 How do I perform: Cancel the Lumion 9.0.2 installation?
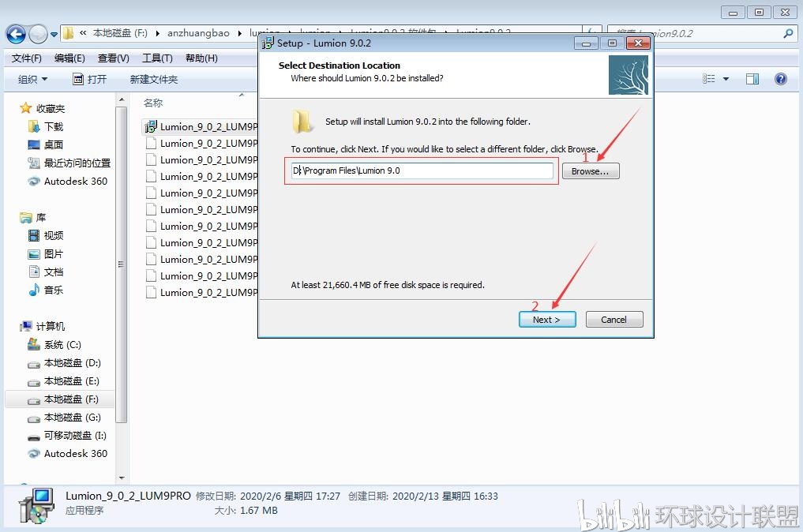(x=614, y=320)
